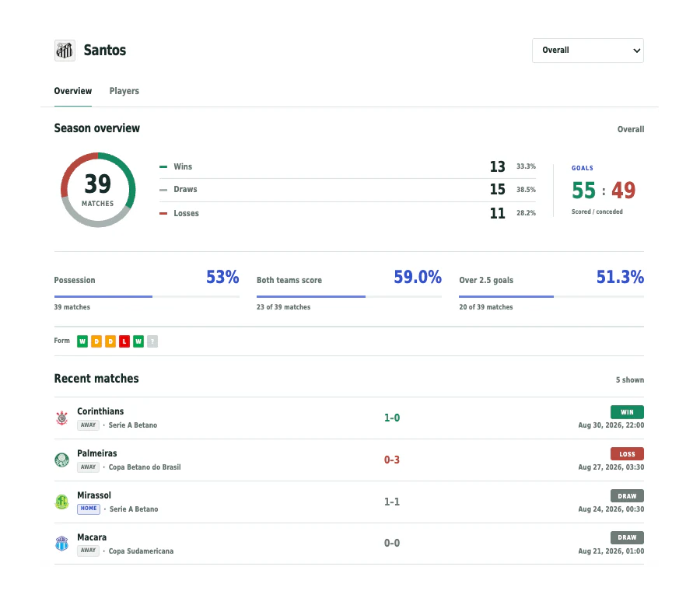The width and height of the screenshot is (700, 591).
Task: Click the '23 of 39 matches' text
Action: (283, 307)
